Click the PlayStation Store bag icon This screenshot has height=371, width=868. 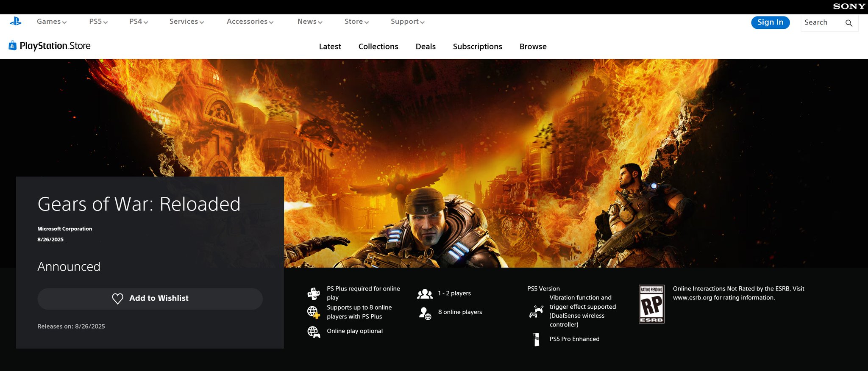pos(12,45)
